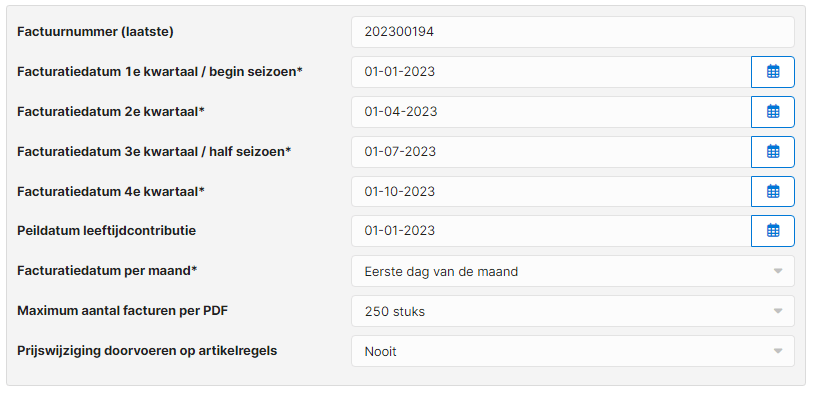Open calendar picker for Peildatum leeftijdcontributie

(x=772, y=231)
